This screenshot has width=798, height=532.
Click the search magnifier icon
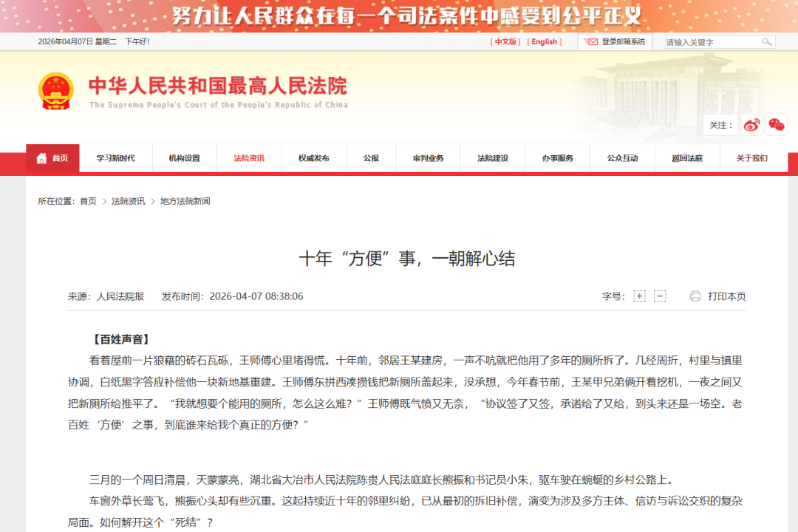click(768, 41)
